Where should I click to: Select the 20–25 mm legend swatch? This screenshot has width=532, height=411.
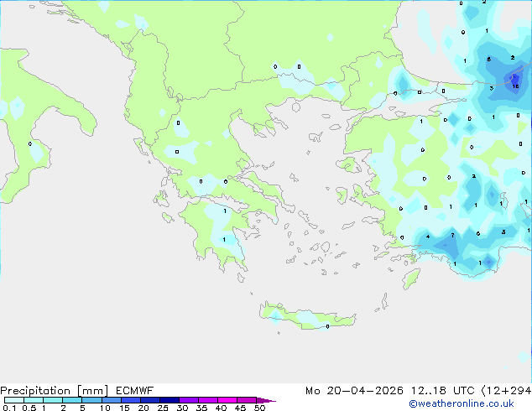[149, 400]
